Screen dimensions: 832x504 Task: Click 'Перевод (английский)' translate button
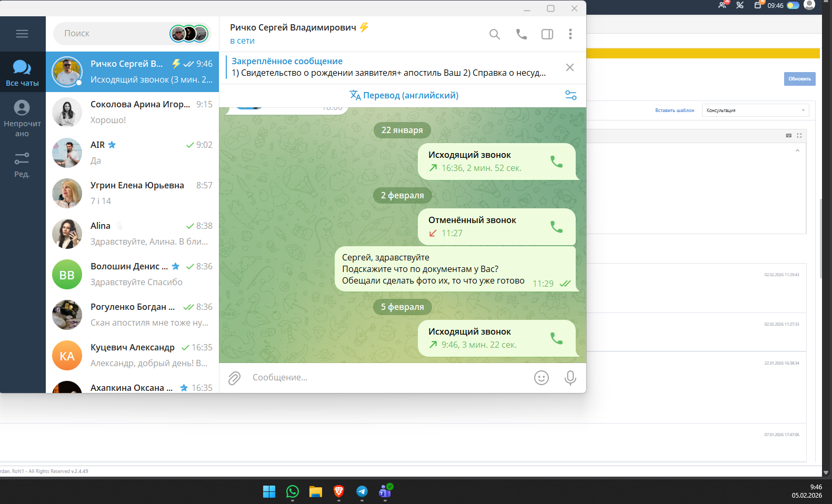point(404,95)
